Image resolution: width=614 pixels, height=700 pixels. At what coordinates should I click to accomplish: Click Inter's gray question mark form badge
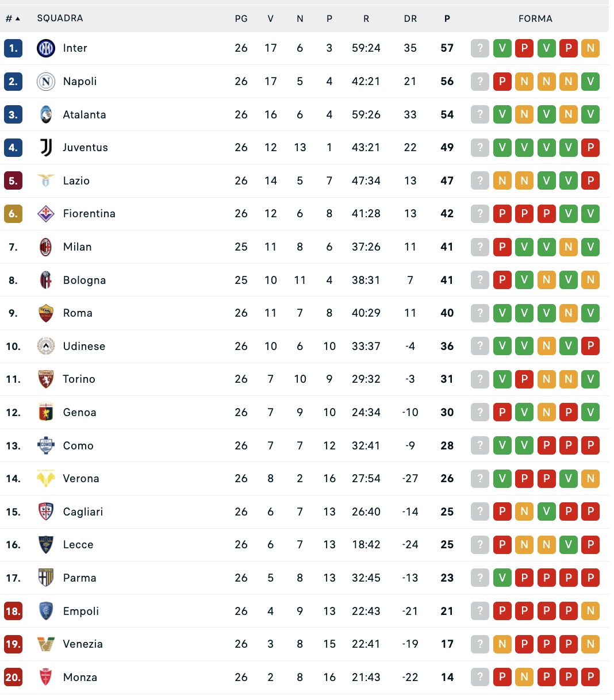(x=480, y=48)
